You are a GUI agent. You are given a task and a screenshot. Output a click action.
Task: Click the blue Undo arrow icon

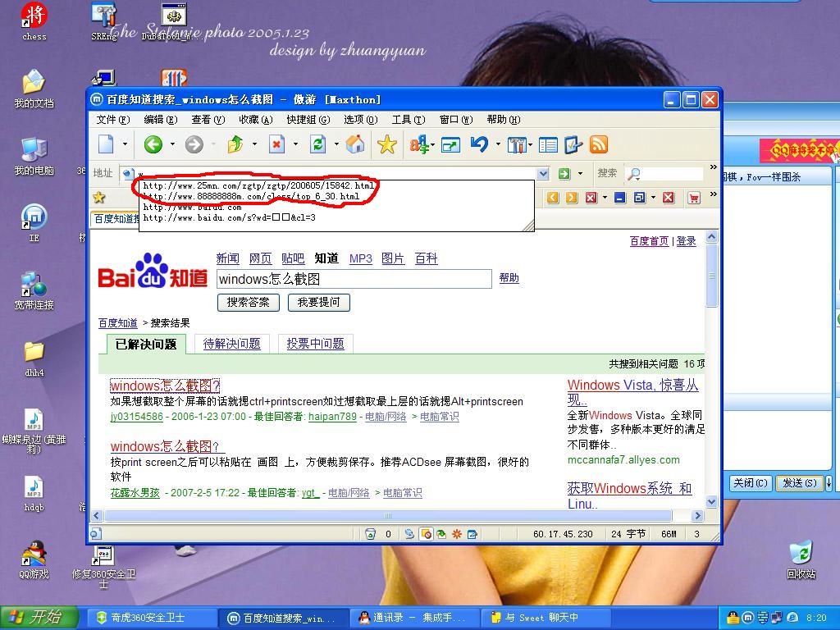coord(479,144)
